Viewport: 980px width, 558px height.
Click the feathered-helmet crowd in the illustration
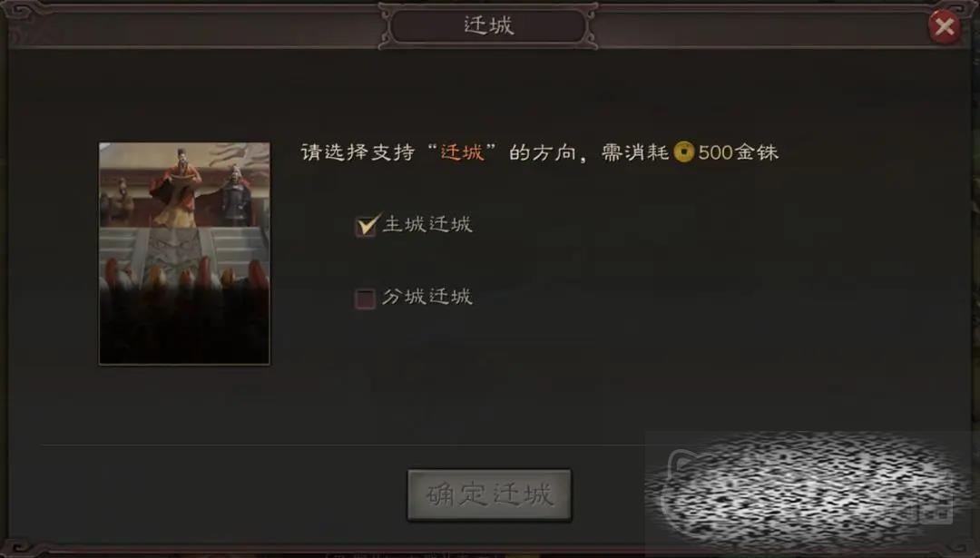pos(184,294)
